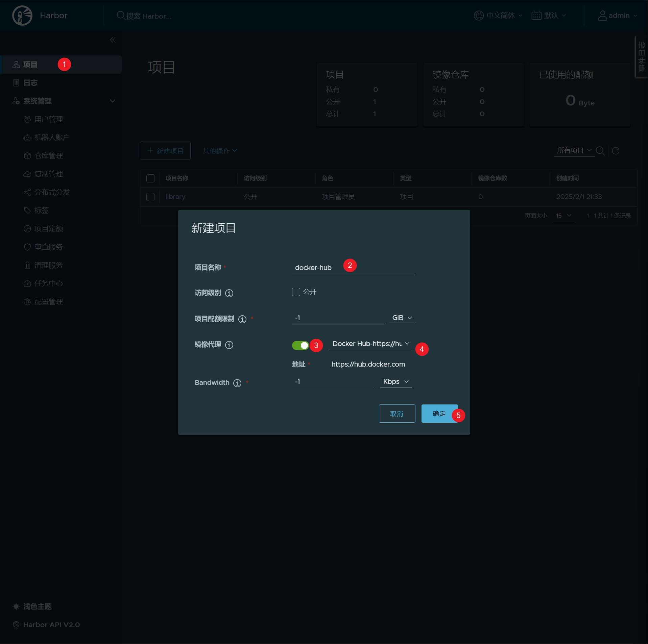Open the 中文简体 language dropdown
Screen dimensions: 648x644
498,16
